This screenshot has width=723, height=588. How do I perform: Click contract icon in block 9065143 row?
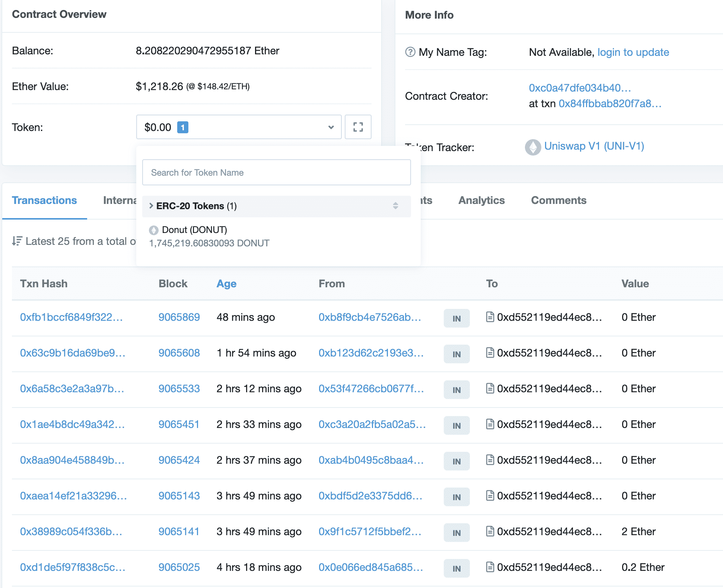(x=490, y=495)
